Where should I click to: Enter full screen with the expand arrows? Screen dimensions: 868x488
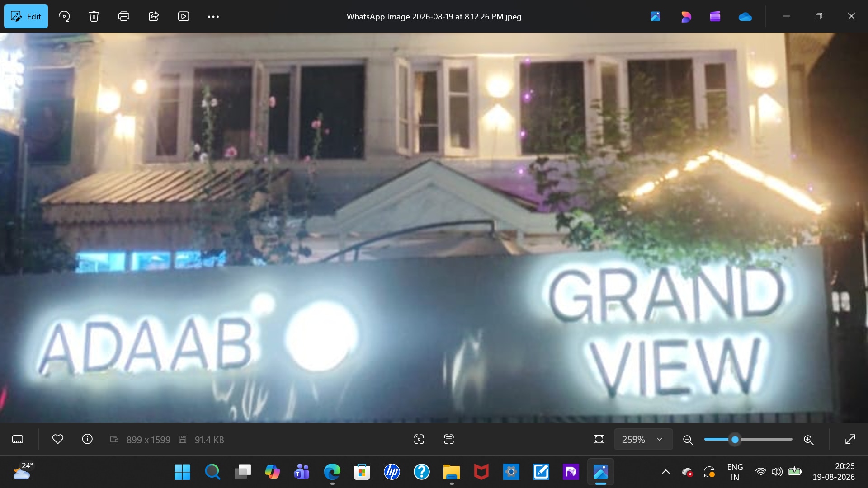(850, 439)
